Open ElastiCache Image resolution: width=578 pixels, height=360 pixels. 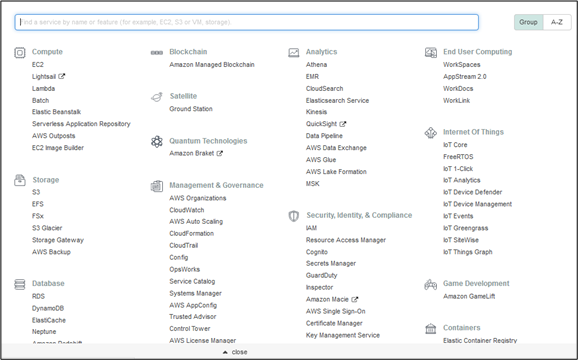click(x=49, y=320)
